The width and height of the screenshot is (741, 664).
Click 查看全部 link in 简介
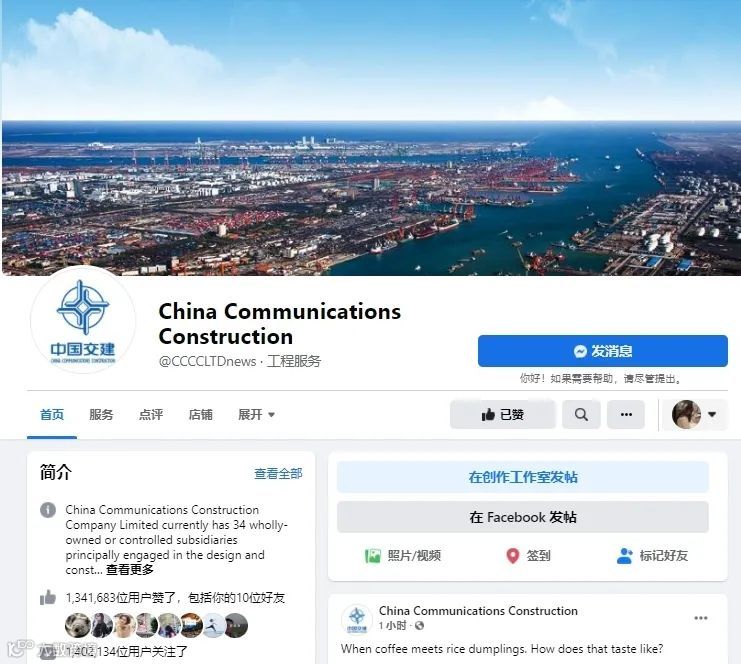pos(278,474)
